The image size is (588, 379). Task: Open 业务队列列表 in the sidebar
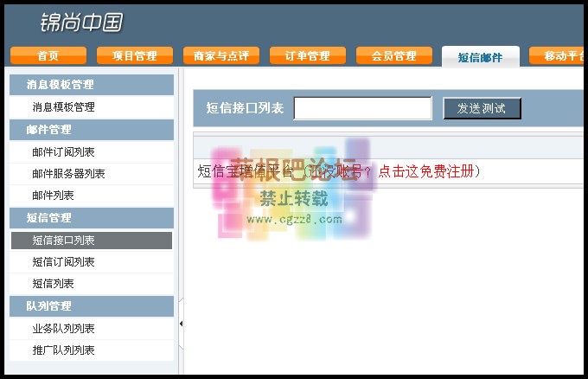point(92,329)
